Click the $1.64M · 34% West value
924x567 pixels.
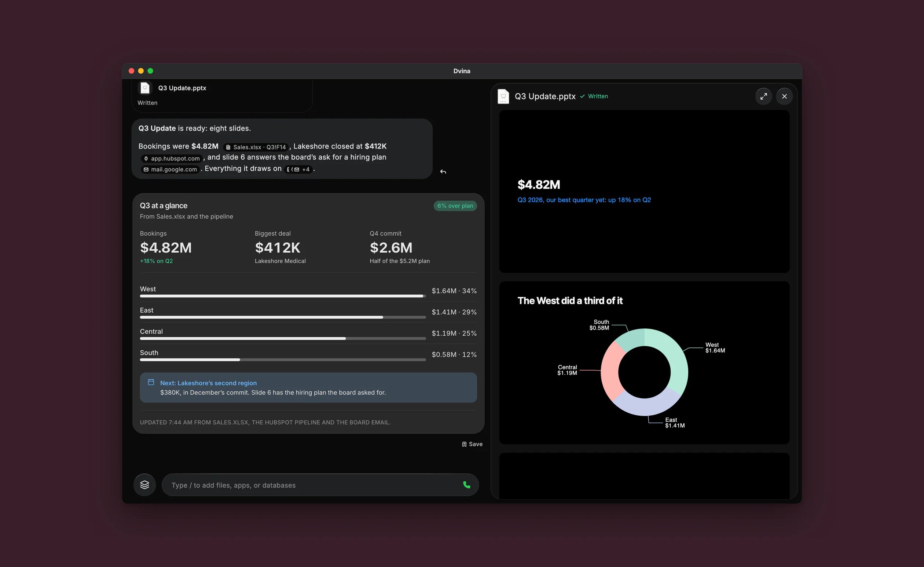coord(454,291)
